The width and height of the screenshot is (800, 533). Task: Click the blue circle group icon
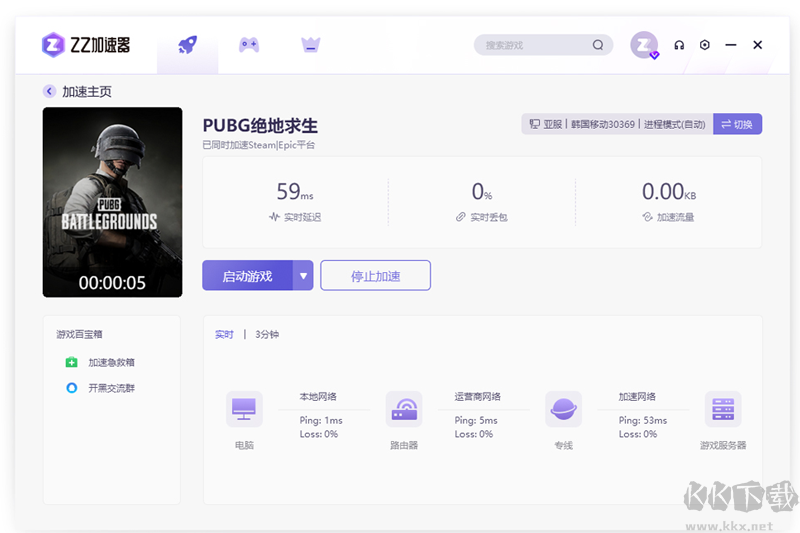coord(71,388)
